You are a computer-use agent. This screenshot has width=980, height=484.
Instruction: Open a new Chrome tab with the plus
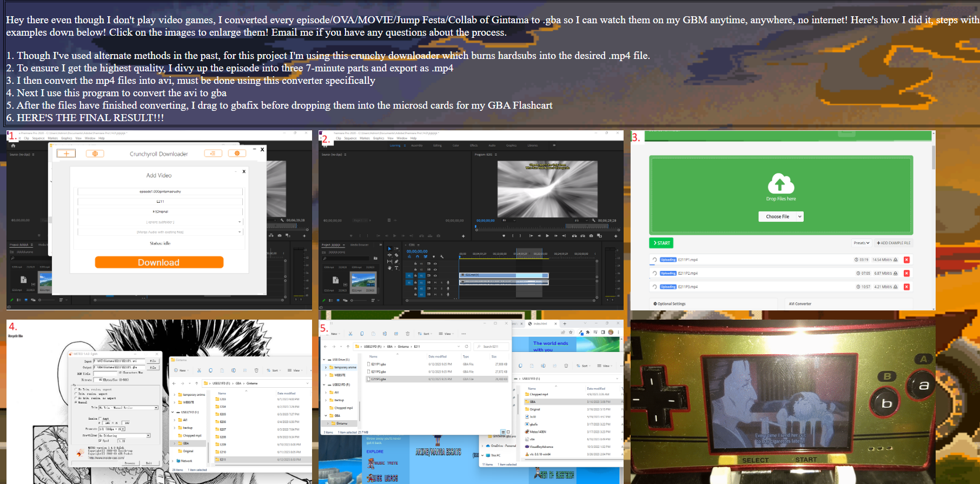point(565,323)
